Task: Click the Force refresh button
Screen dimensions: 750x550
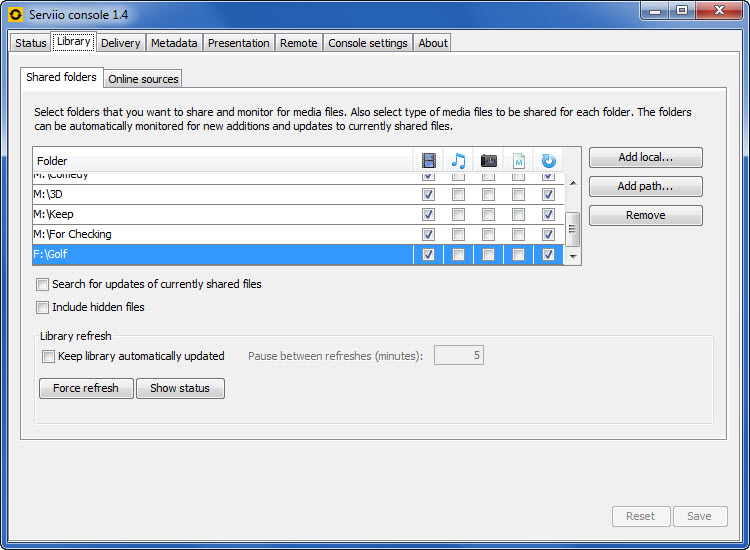Action: tap(86, 388)
